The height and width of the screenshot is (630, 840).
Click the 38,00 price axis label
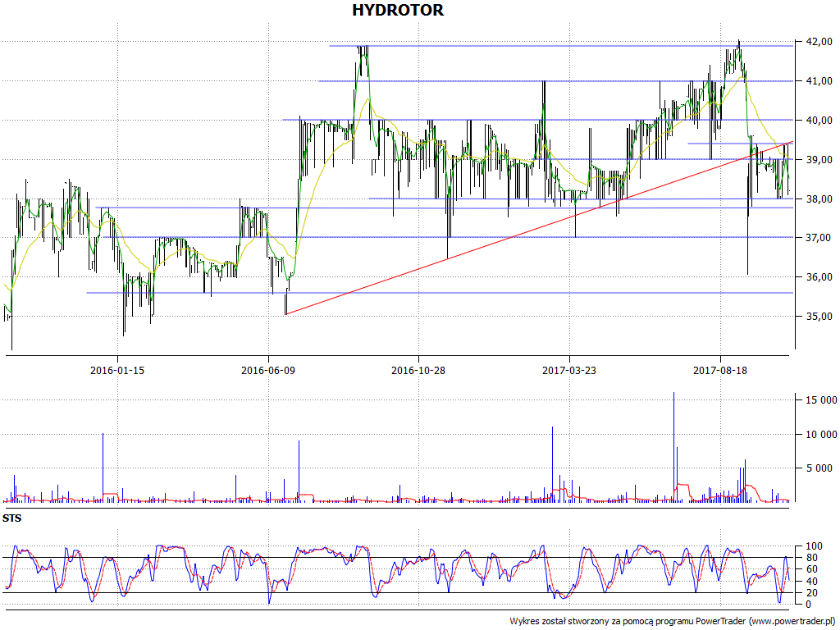click(819, 199)
